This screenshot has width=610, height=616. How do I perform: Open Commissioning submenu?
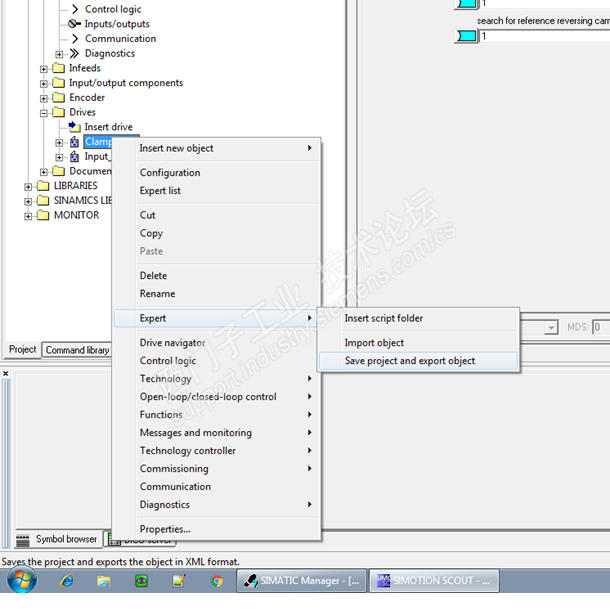pos(217,469)
